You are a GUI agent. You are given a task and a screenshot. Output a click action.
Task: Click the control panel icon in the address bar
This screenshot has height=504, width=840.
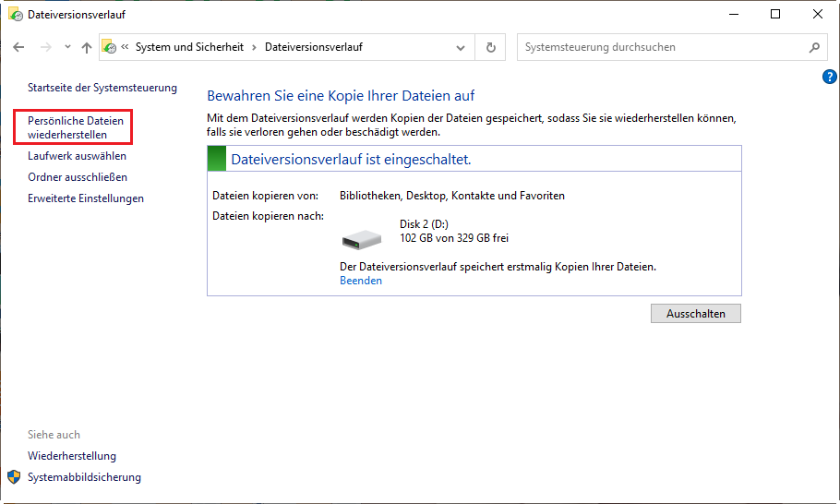109,47
